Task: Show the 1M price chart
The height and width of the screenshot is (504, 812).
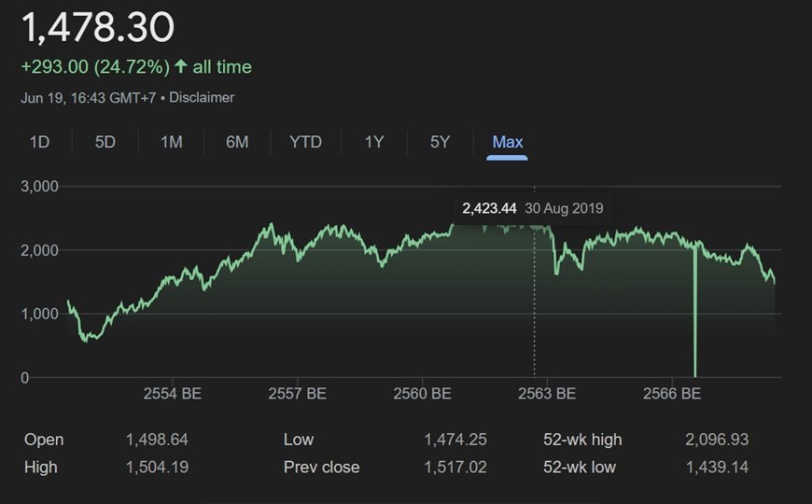Action: tap(171, 142)
